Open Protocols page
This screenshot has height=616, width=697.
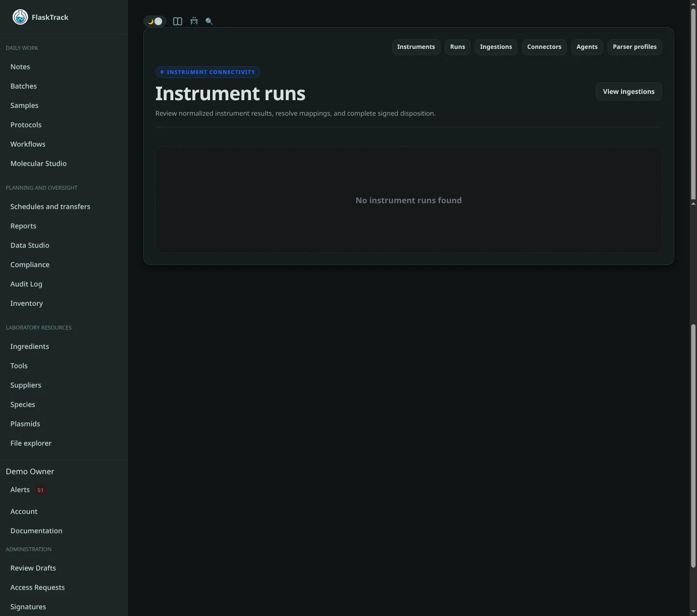tap(63, 125)
